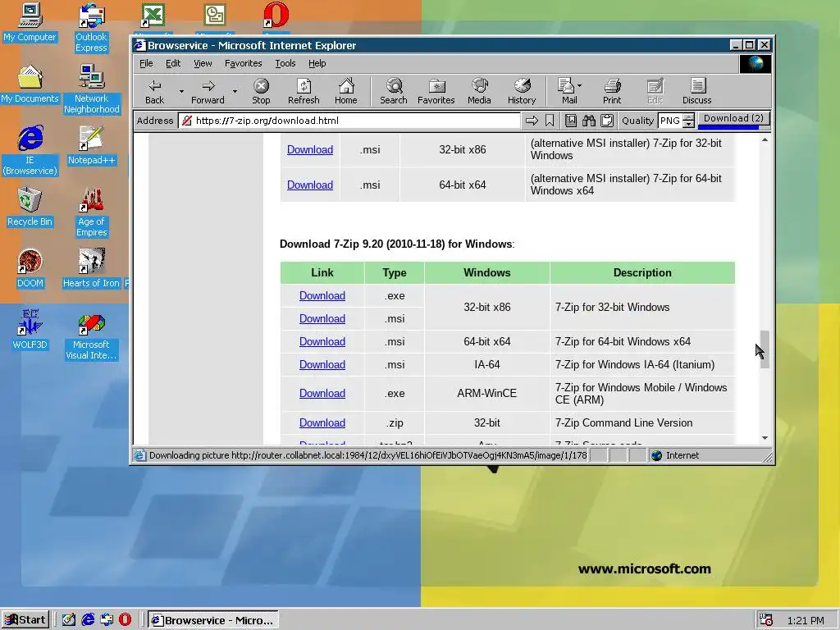Select the My Documents desktop icon
Image resolution: width=840 pixels, height=630 pixels.
point(30,84)
